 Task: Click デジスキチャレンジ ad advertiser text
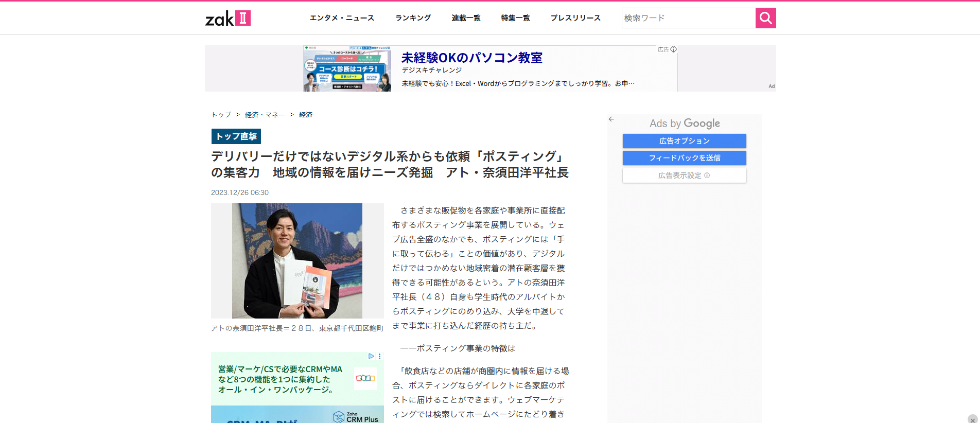432,70
